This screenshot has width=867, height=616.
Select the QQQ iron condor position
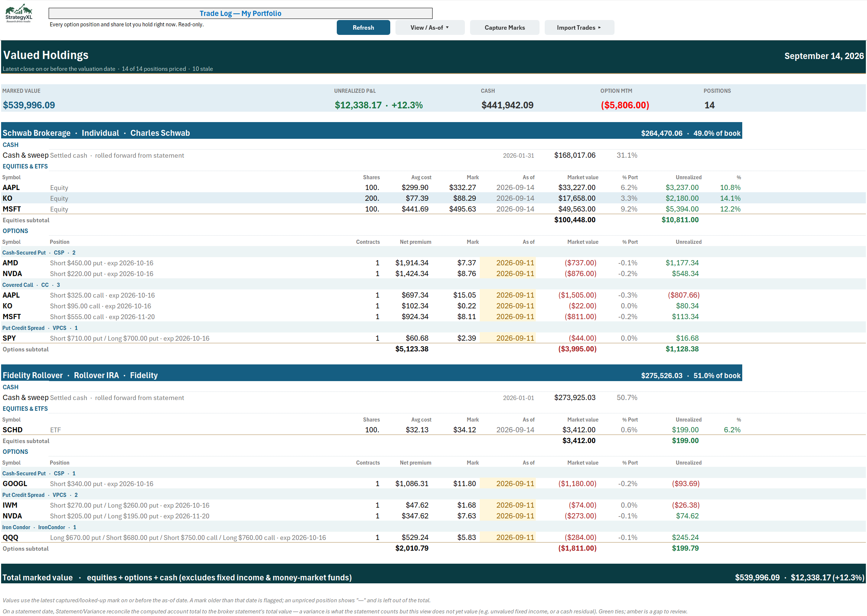click(x=188, y=537)
